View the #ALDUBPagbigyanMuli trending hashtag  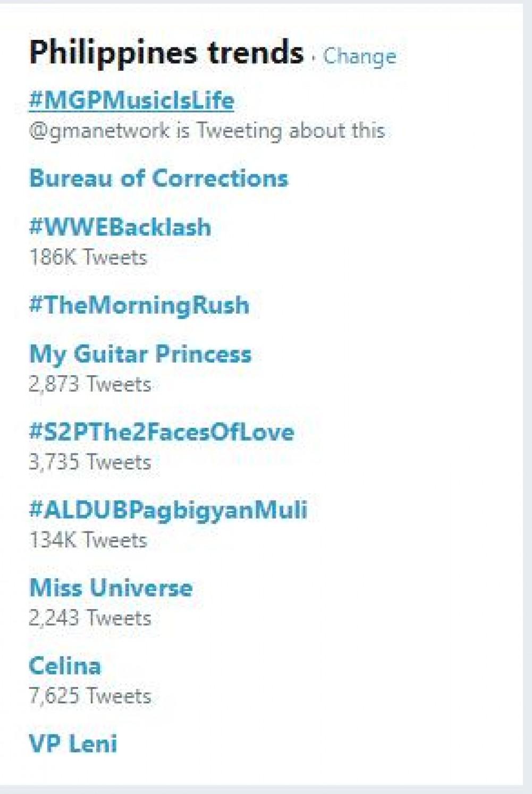coord(168,509)
